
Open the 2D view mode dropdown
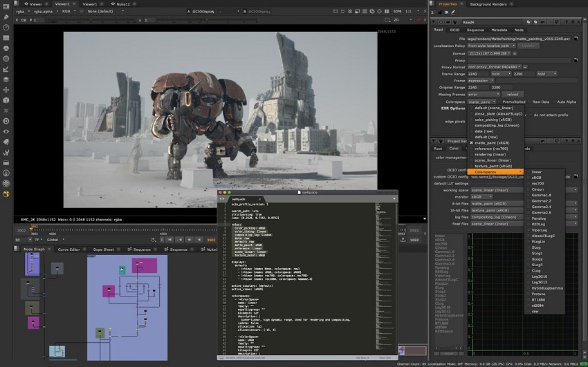point(402,20)
